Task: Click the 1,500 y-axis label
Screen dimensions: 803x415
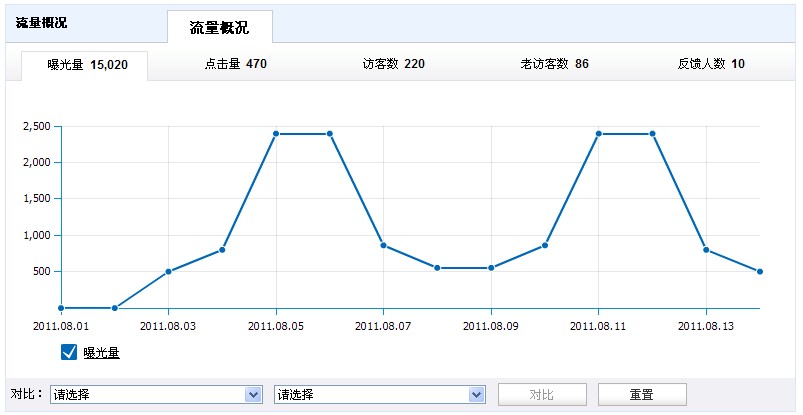Action: pos(37,199)
